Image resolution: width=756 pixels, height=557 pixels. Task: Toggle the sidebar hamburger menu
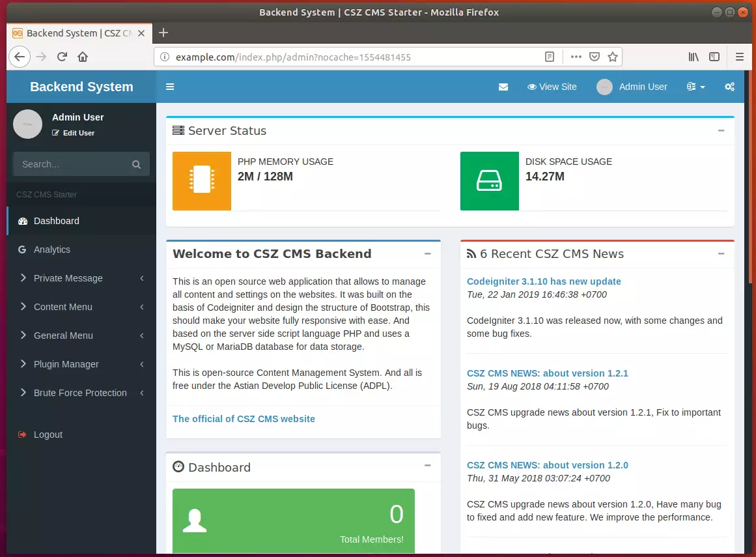click(170, 87)
